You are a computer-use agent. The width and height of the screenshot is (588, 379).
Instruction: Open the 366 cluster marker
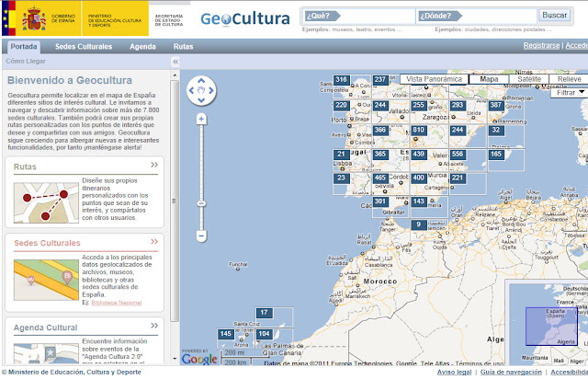point(379,130)
